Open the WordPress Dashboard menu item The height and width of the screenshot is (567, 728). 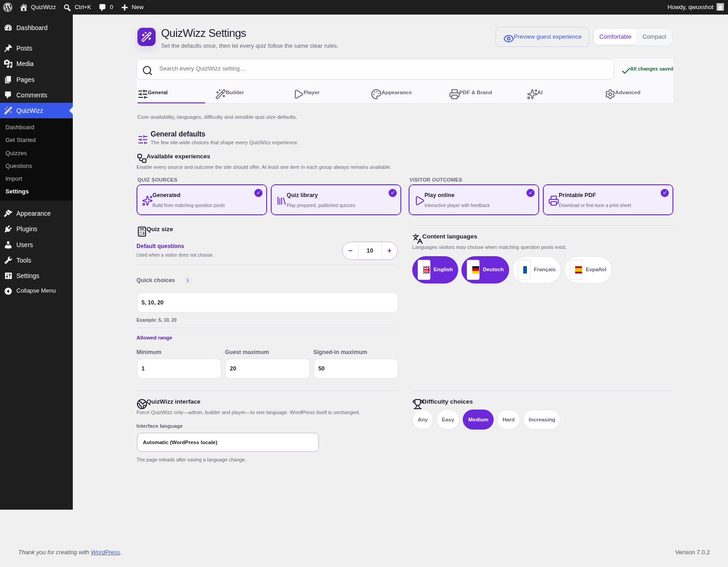click(36, 28)
